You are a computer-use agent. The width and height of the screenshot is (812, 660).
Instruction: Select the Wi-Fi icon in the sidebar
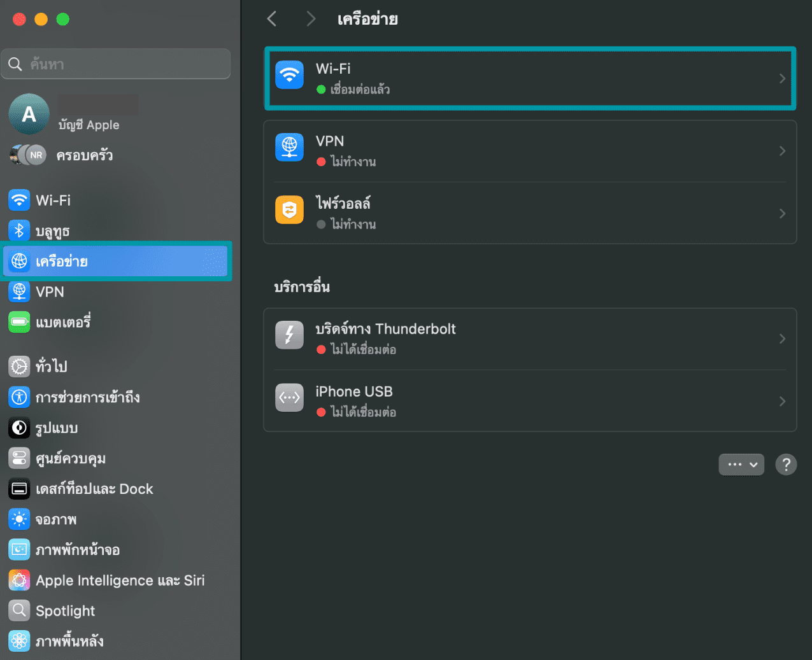pos(19,200)
